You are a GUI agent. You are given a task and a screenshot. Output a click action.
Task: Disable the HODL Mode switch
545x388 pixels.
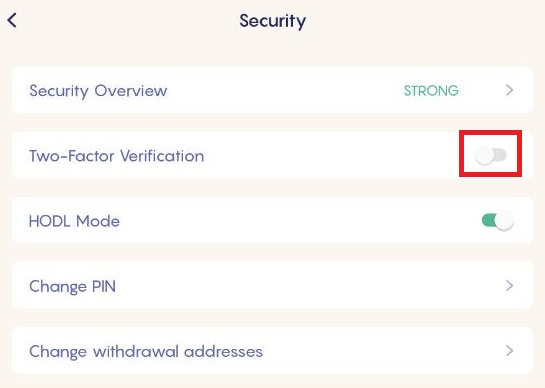[498, 220]
